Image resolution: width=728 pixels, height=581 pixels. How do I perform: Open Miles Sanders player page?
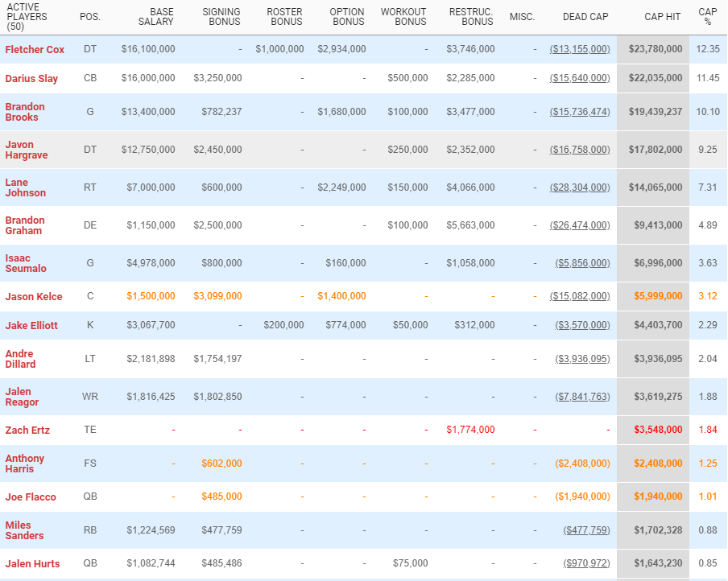click(x=25, y=530)
